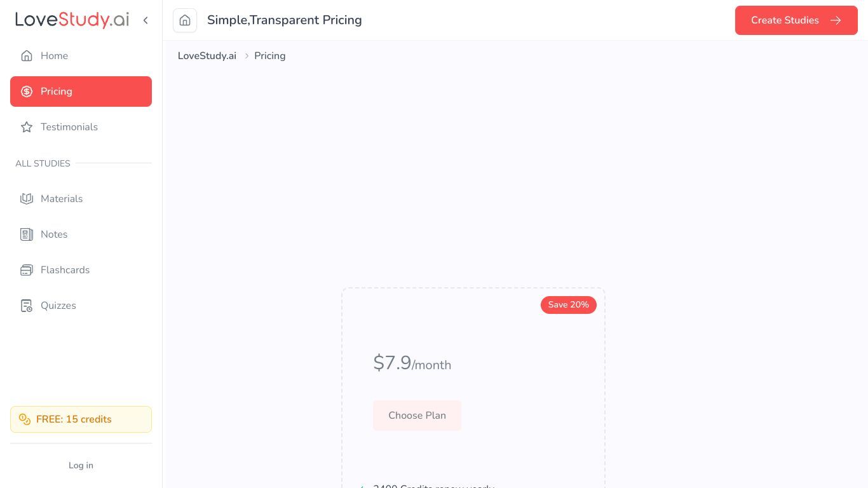Collapse sidebar with the chevron arrow
The image size is (868, 488).
tap(146, 20)
